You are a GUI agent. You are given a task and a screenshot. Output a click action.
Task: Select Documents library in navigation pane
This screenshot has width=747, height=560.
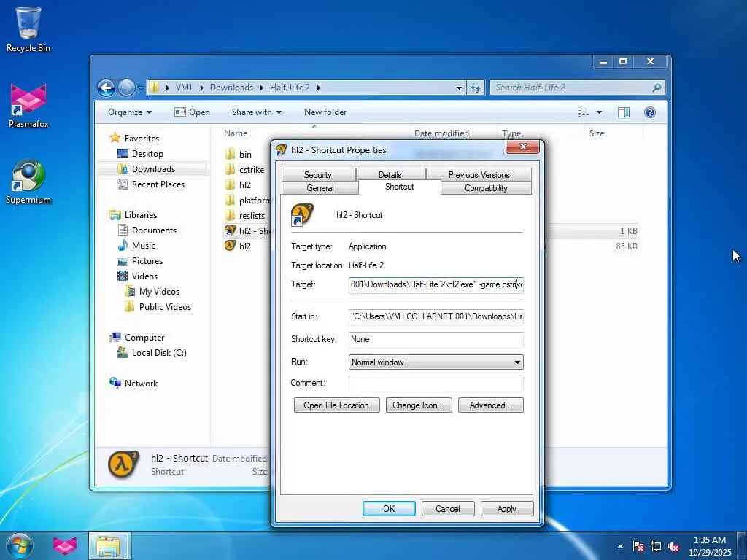pyautogui.click(x=154, y=230)
